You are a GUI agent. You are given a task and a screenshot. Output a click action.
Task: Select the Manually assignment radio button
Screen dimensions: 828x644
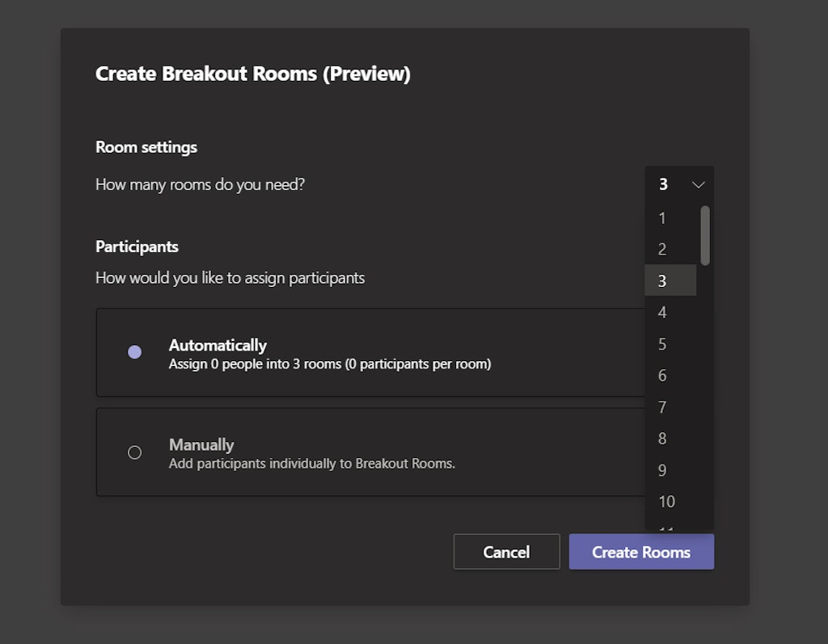134,452
